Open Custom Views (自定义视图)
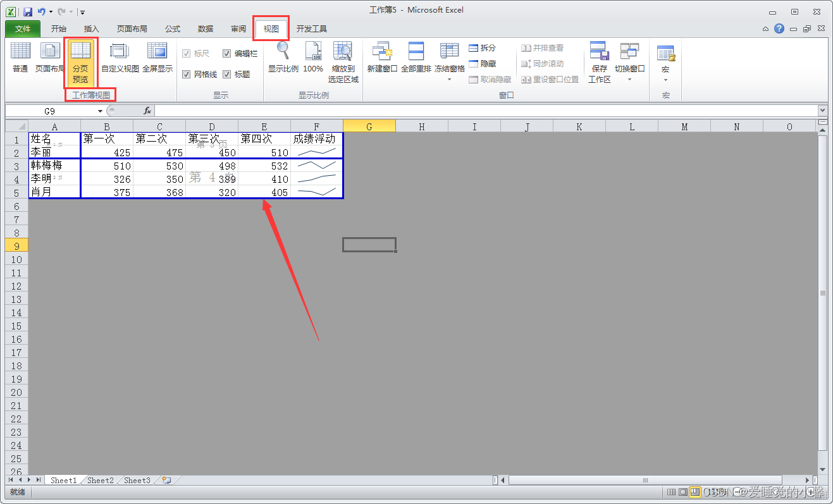Viewport: 833px width, 504px height. 120,58
